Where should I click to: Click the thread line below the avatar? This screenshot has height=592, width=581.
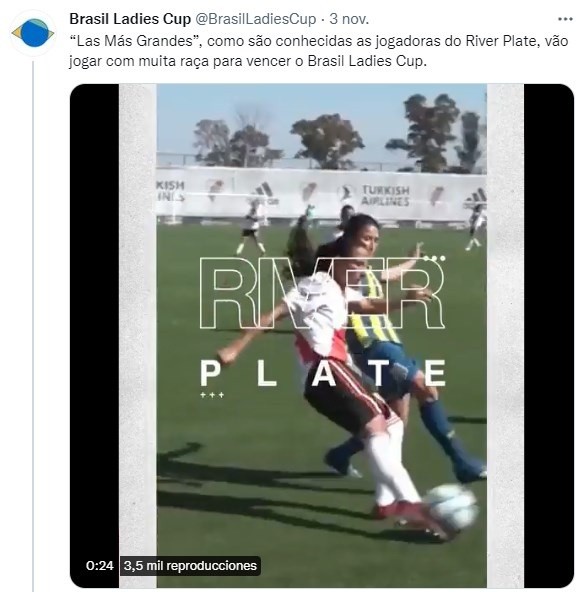pyautogui.click(x=33, y=325)
